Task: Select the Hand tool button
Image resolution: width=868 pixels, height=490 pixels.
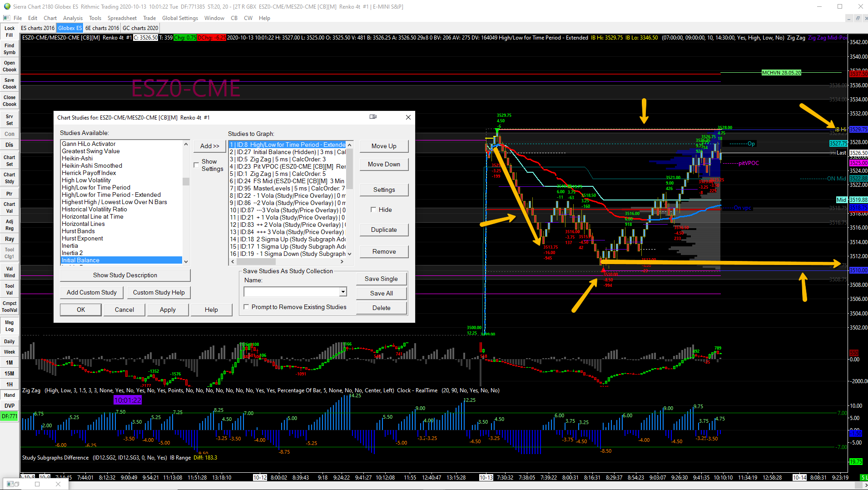Action: (10, 395)
